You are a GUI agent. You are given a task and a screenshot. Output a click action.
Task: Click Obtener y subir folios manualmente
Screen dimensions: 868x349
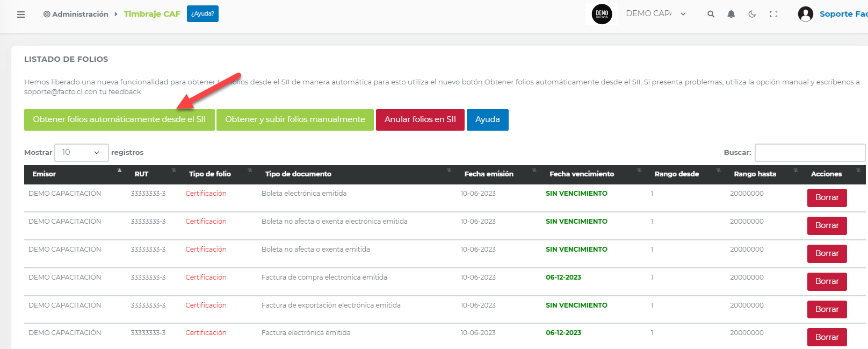295,120
